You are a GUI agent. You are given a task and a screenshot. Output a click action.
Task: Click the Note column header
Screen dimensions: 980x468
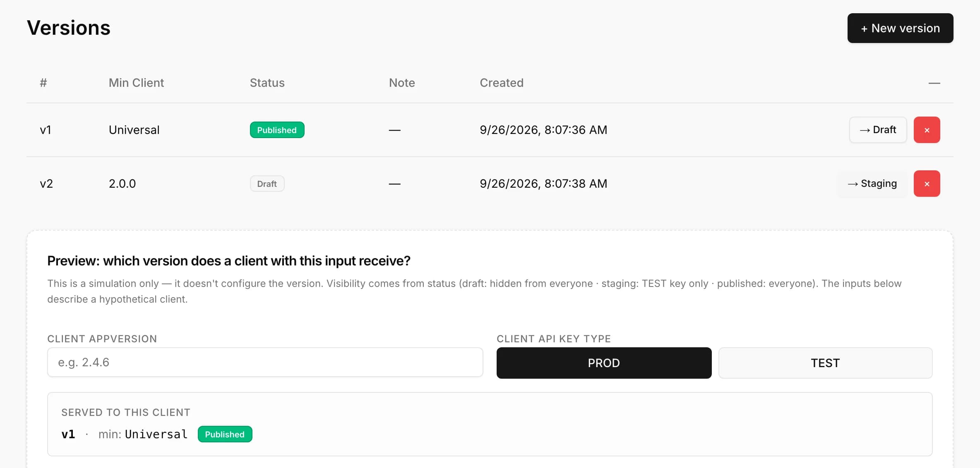[x=402, y=83]
